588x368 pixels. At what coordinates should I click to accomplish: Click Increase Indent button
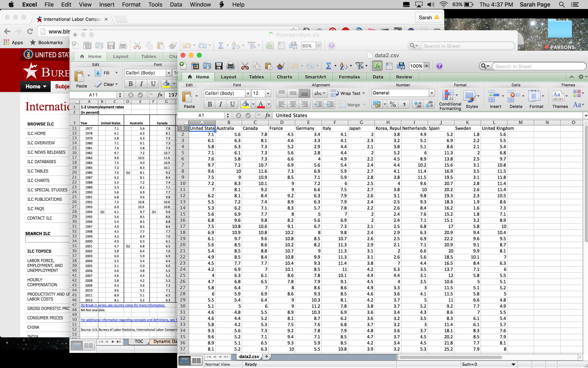(x=330, y=105)
